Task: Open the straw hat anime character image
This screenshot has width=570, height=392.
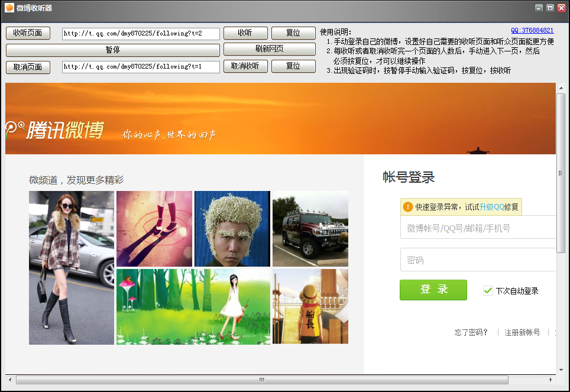Action: coord(310,306)
